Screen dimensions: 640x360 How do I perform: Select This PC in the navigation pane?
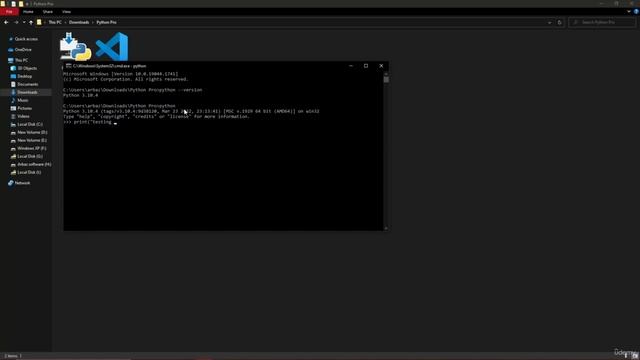click(x=18, y=60)
